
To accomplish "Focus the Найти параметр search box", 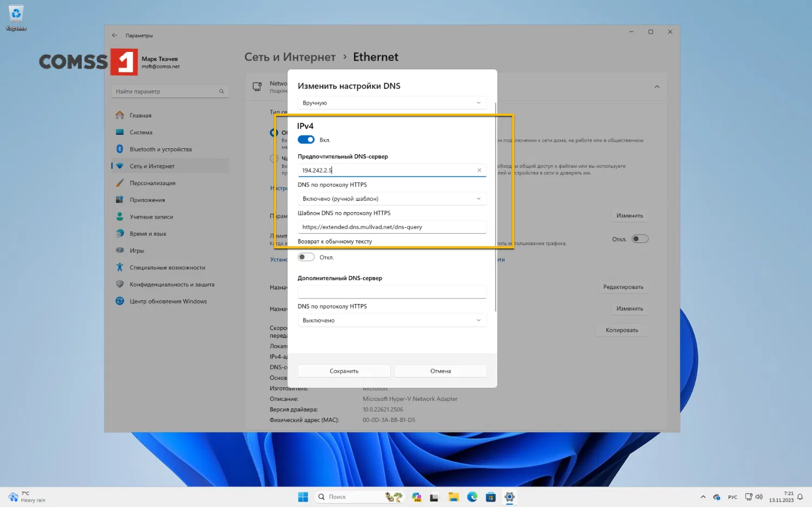I will point(170,91).
